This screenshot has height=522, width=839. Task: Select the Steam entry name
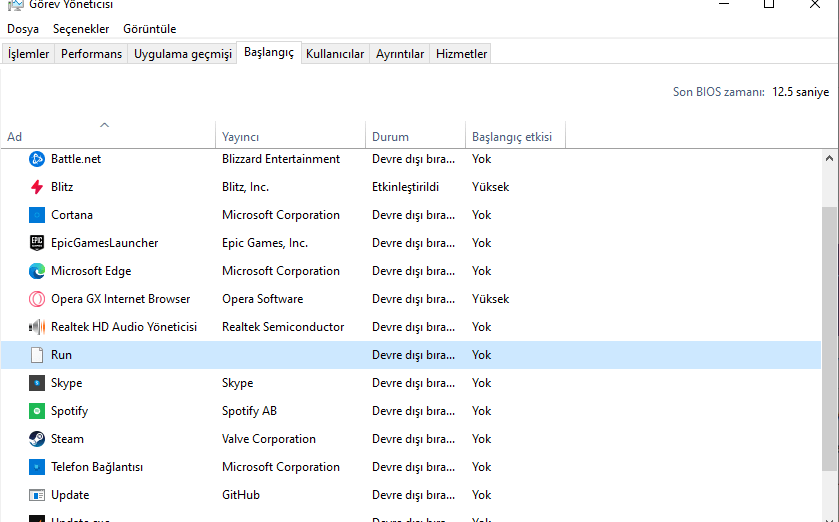[x=67, y=439]
